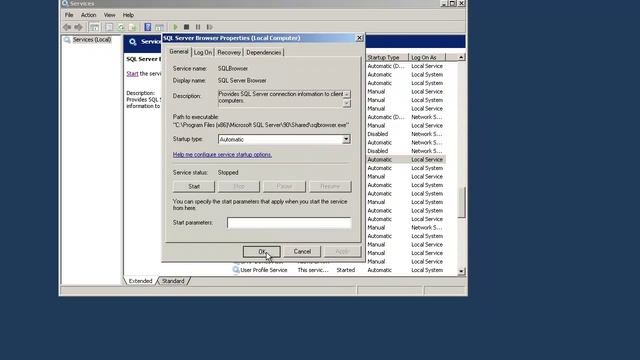Click the services list scroll-down arrow
The height and width of the screenshot is (360, 640).
[461, 271]
